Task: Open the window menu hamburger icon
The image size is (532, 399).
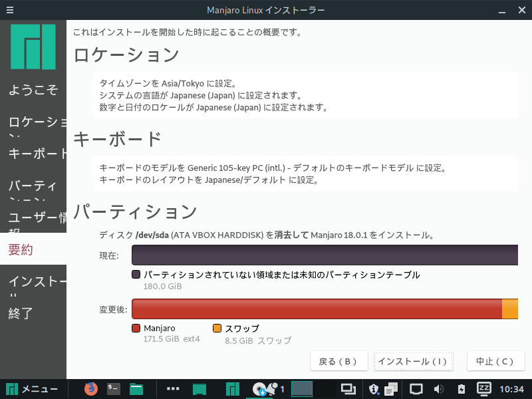Action: tap(10, 10)
